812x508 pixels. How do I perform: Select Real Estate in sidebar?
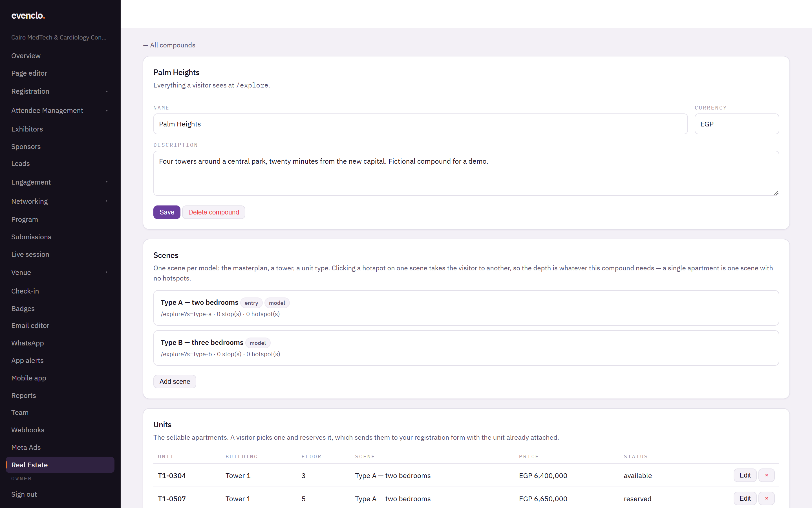tap(60, 465)
